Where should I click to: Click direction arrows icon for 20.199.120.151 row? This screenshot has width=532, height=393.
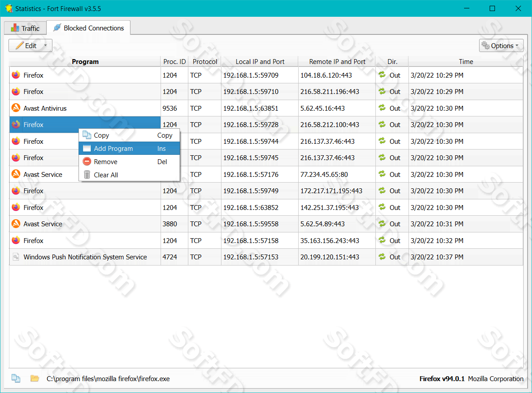coord(382,257)
